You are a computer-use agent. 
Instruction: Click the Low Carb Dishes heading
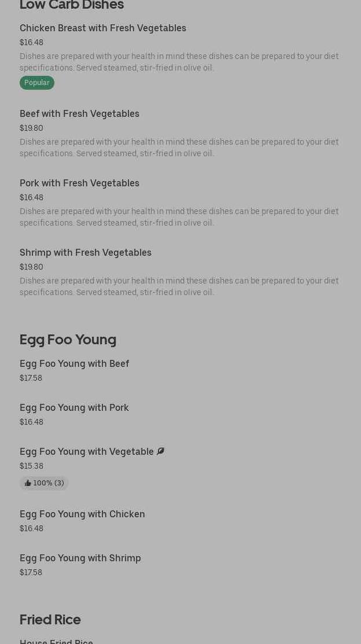point(72,5)
